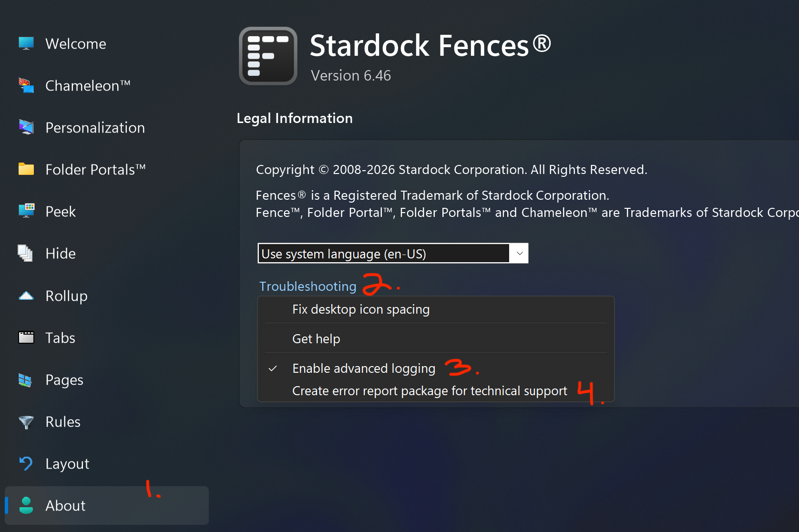Choose Fix desktop icon spacing

point(361,309)
